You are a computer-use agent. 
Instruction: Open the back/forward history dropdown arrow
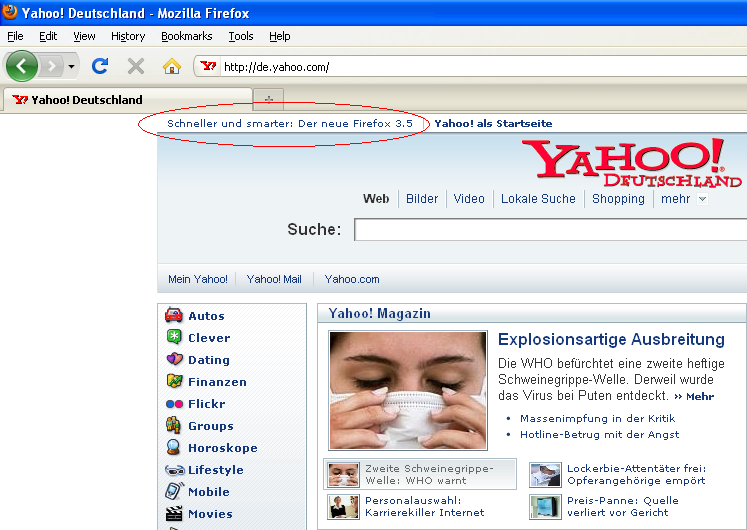[71, 67]
